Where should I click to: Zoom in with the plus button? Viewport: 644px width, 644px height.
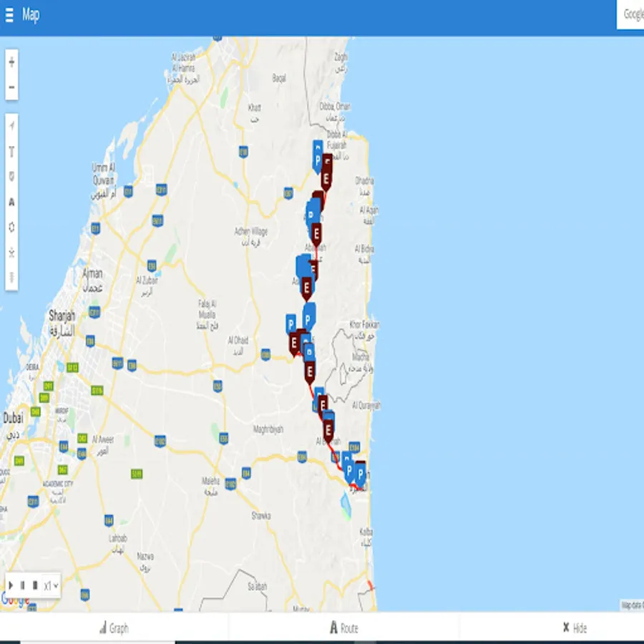pos(11,62)
